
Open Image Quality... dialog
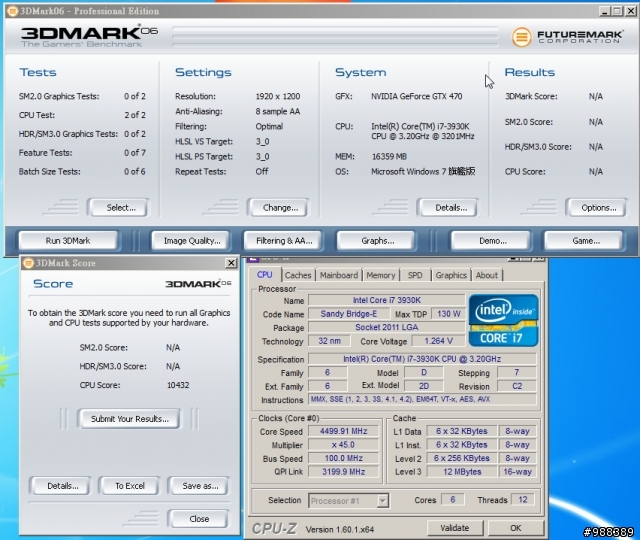192,241
